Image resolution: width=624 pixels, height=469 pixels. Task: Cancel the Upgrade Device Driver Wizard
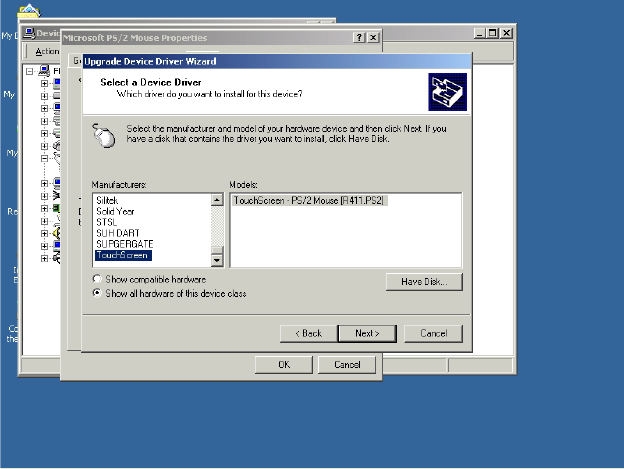click(x=433, y=333)
